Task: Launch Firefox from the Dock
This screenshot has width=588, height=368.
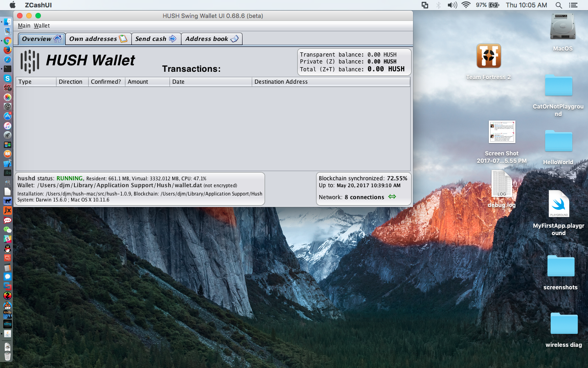Action: tap(7, 50)
